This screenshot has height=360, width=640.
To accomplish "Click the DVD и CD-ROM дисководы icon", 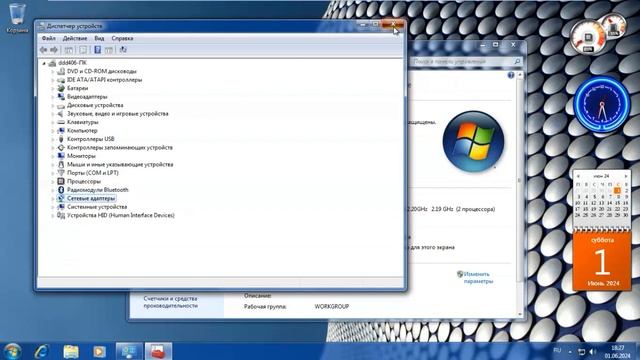I will coord(61,71).
